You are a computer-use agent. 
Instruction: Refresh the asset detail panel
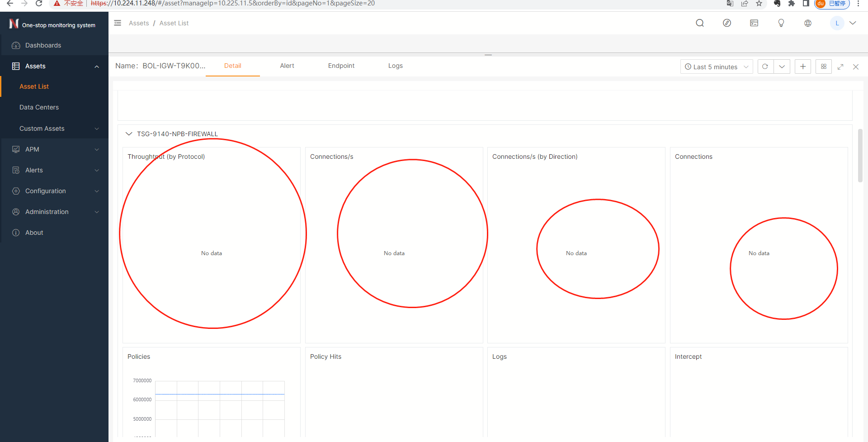point(765,67)
